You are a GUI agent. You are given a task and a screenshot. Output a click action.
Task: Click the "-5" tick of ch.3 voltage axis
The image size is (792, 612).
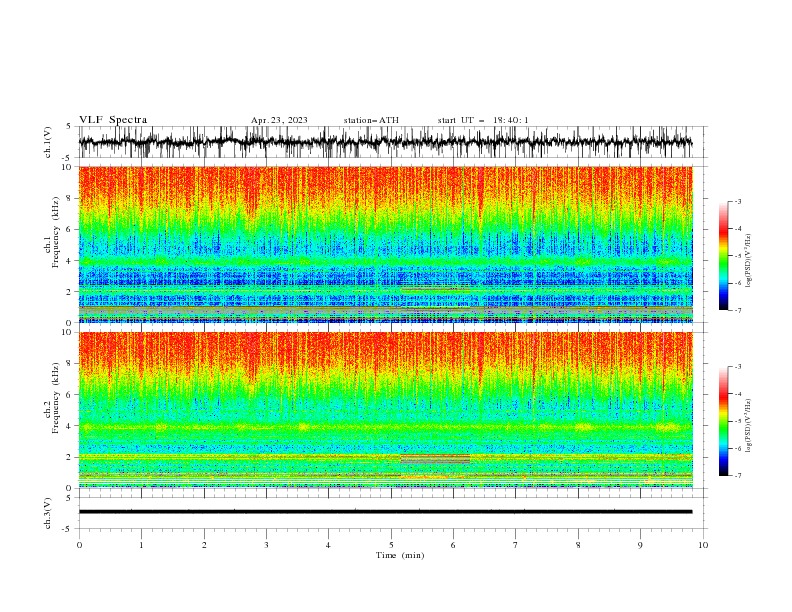click(68, 529)
